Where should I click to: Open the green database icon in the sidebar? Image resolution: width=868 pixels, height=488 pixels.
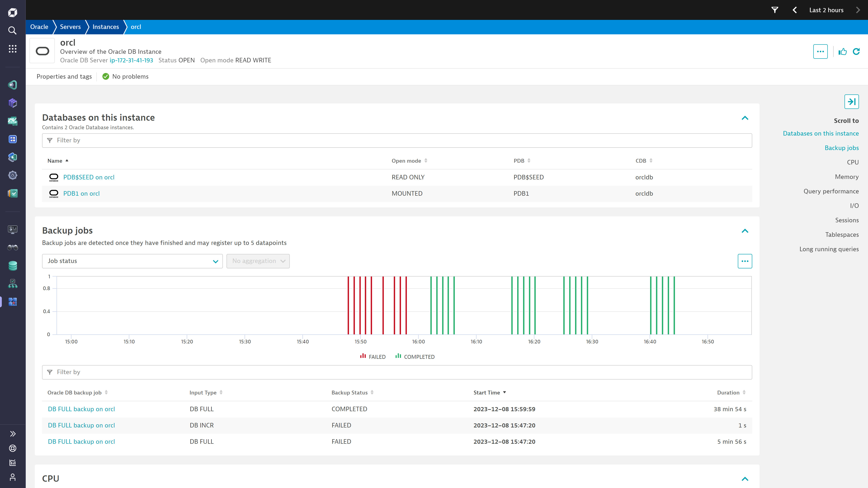click(12, 266)
